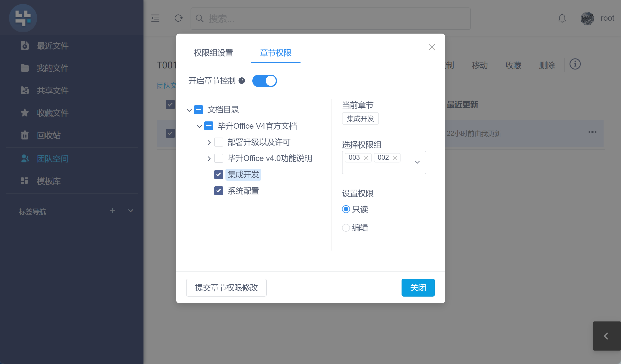Close the permissions dialog with X
Screen dimensions: 621x364
click(x=432, y=47)
